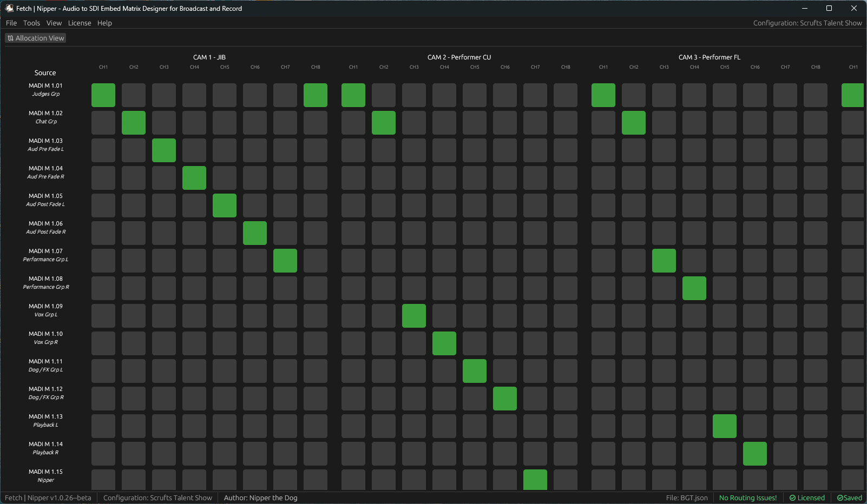
Task: Click the Allocation View swap icon
Action: [x=10, y=38]
